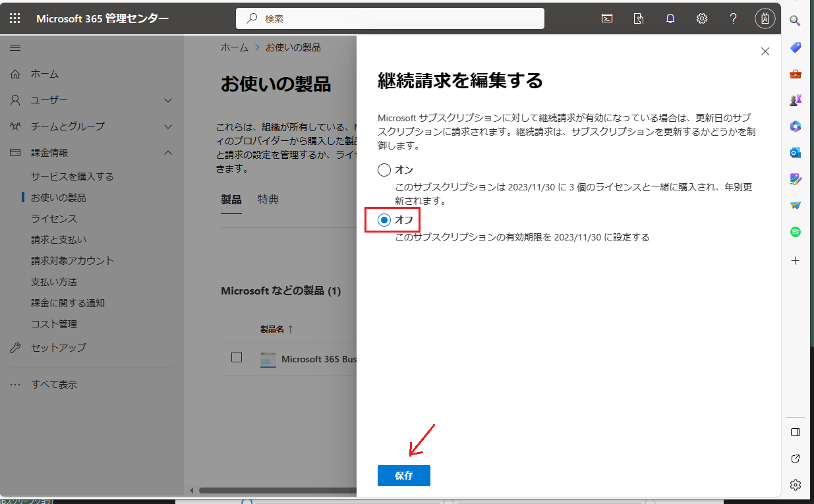Click the Microsoft 365 Business product icon
814x504 pixels.
click(x=268, y=360)
